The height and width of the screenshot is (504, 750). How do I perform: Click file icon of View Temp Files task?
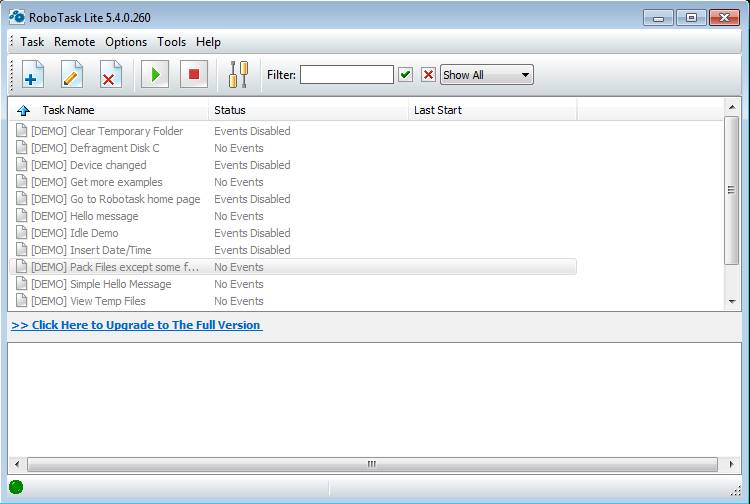tap(22, 301)
